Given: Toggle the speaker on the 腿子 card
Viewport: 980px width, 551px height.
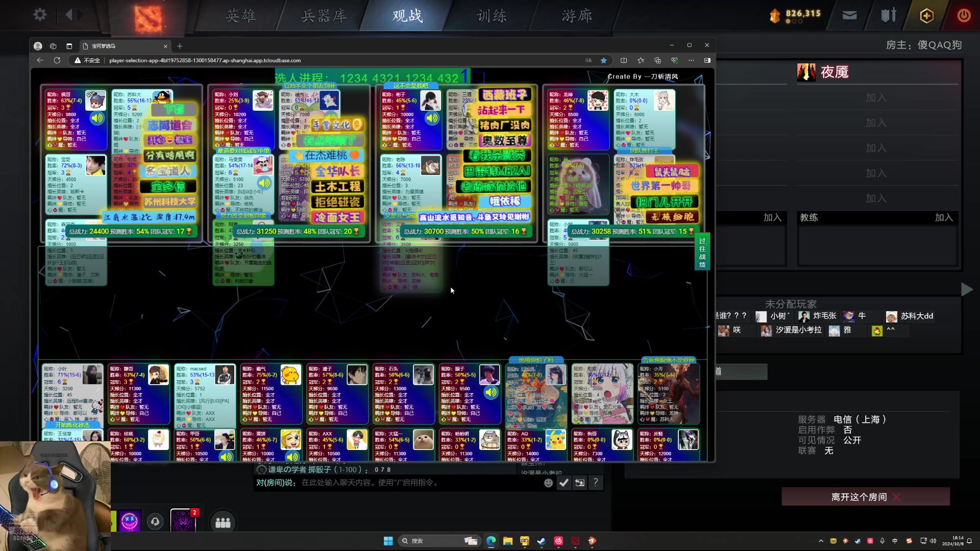Looking at the screenshot, I should [491, 392].
